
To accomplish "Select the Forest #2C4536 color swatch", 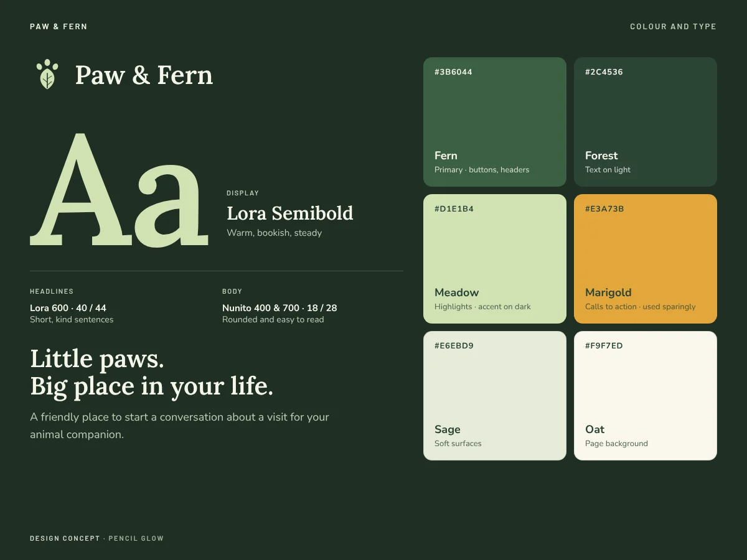I will click(x=646, y=122).
